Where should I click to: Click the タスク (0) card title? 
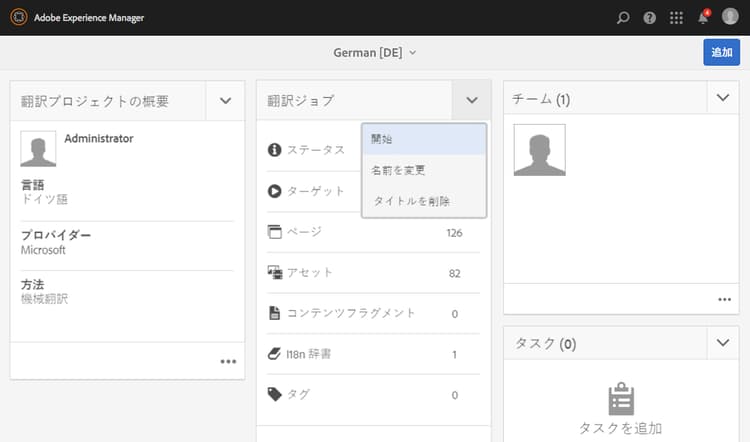tap(545, 343)
